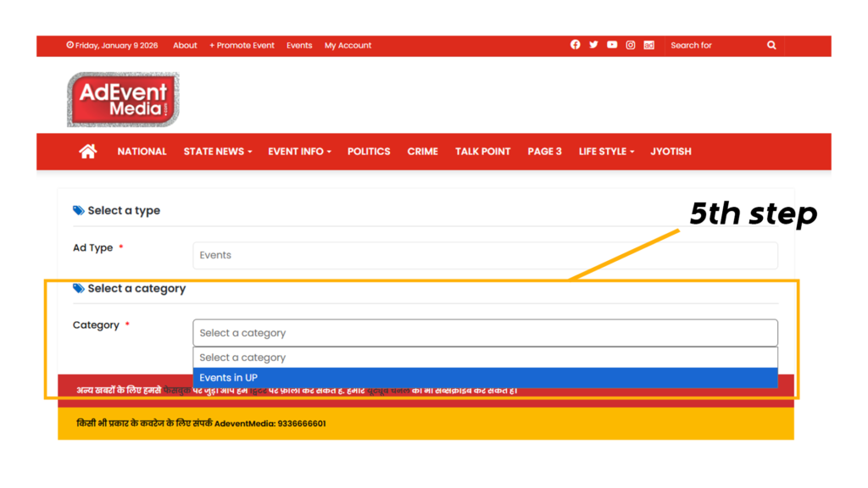Open the LIFE STYLE dropdown menu
The image size is (868, 488).
tap(606, 152)
